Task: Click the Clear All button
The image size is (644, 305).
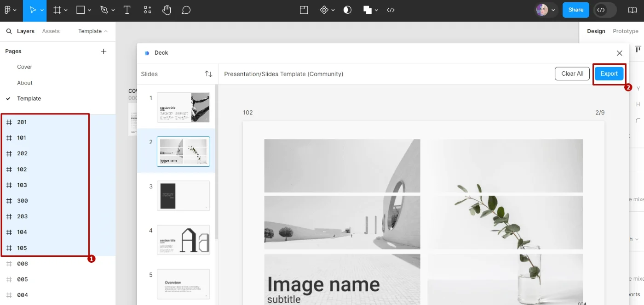Action: click(x=572, y=73)
